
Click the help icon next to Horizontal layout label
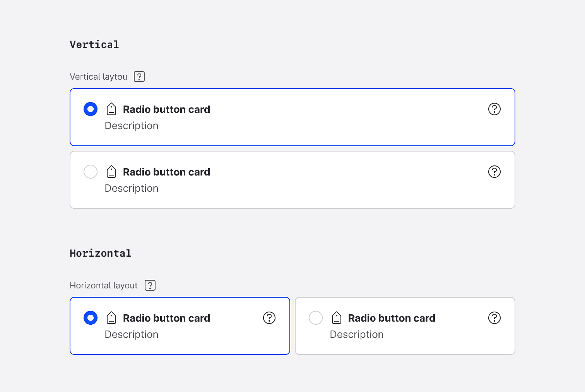coord(150,285)
